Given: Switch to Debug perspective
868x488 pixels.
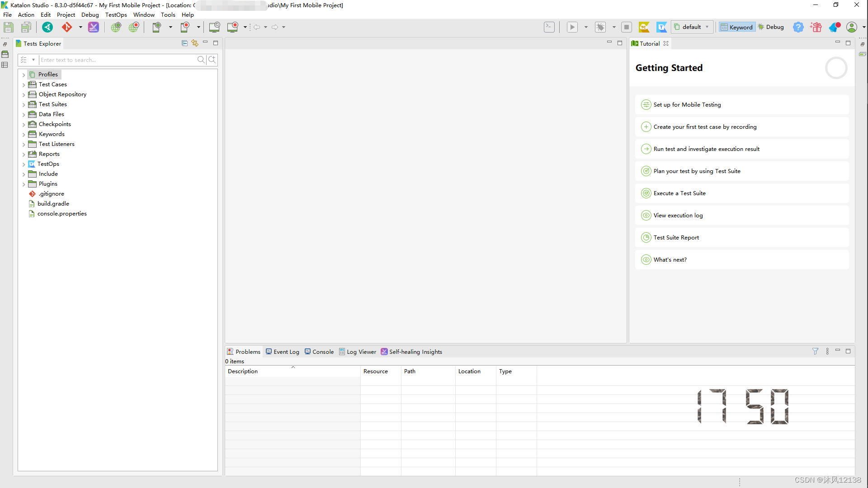Looking at the screenshot, I should tap(771, 27).
